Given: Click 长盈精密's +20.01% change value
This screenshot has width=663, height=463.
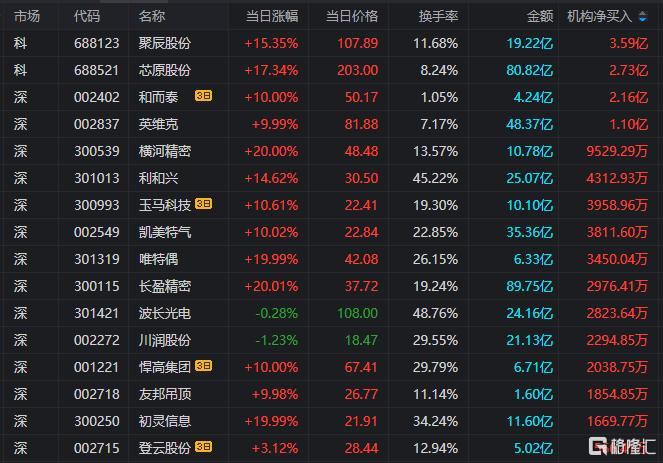Looking at the screenshot, I should pos(272,286).
